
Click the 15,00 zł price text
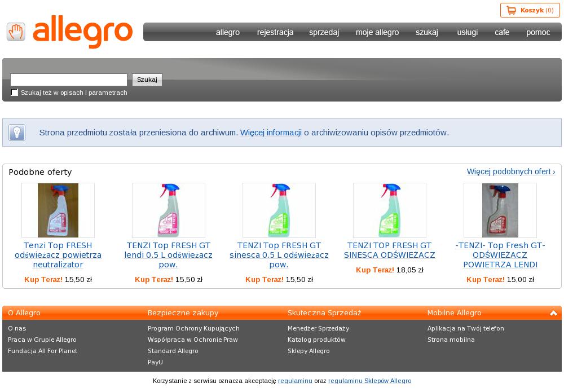coord(521,279)
